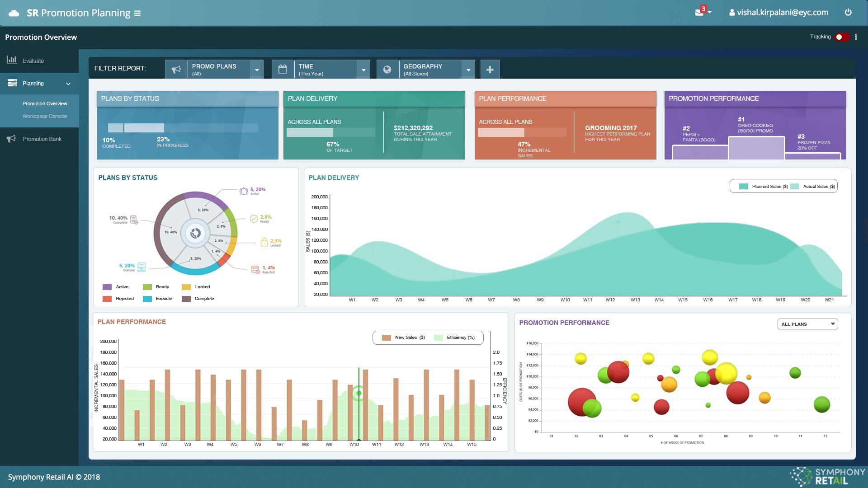
Task: Click the purple Active legend swatch
Action: 107,287
